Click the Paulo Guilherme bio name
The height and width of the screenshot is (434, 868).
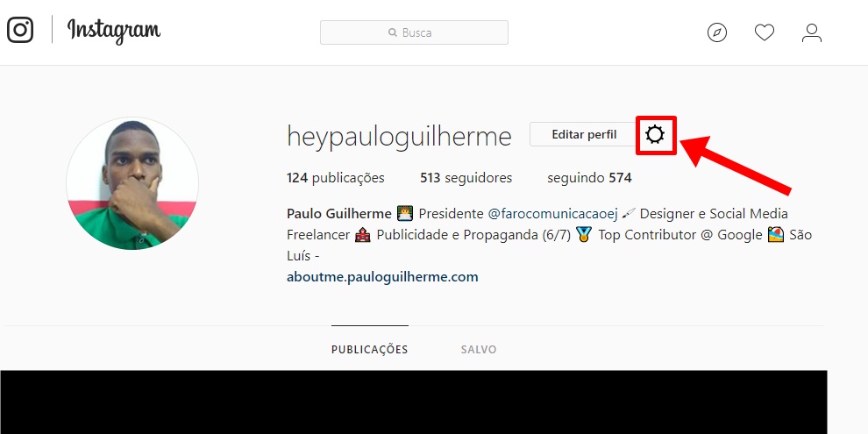(x=338, y=214)
